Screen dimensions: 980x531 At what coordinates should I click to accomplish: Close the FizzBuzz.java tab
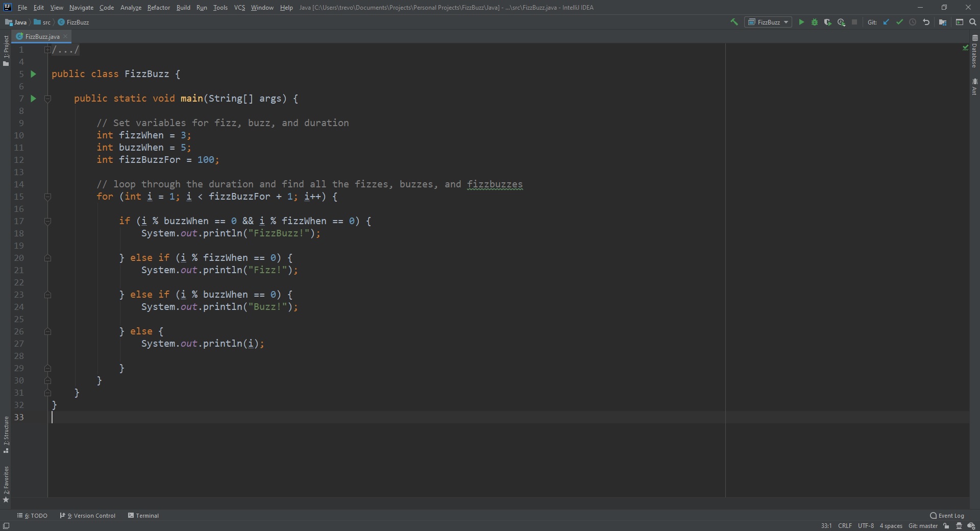pos(65,36)
